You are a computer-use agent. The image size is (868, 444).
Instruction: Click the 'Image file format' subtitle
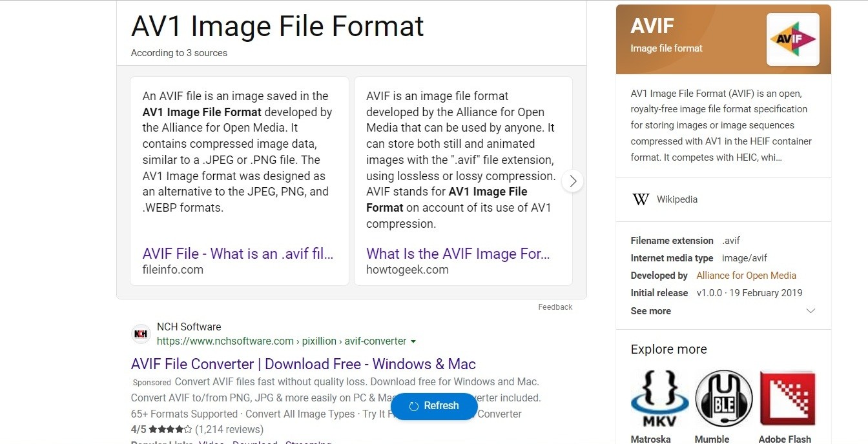pyautogui.click(x=666, y=48)
